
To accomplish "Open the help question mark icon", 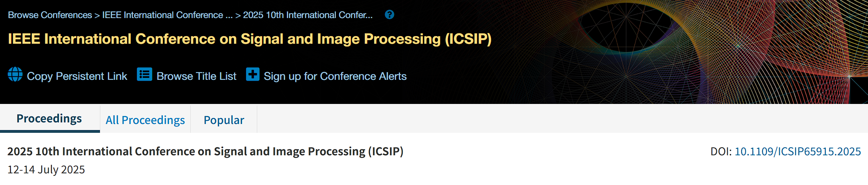I will point(389,15).
